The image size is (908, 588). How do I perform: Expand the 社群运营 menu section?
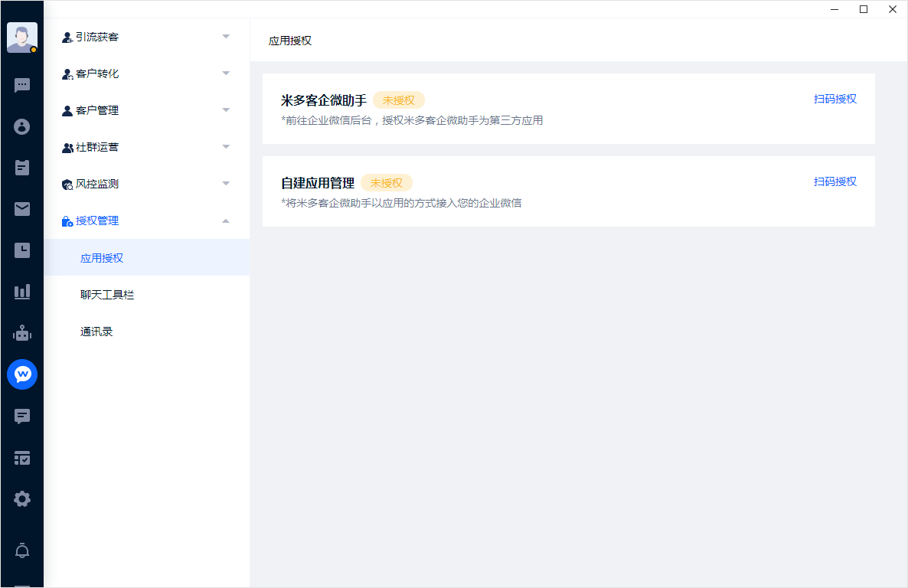(x=145, y=147)
